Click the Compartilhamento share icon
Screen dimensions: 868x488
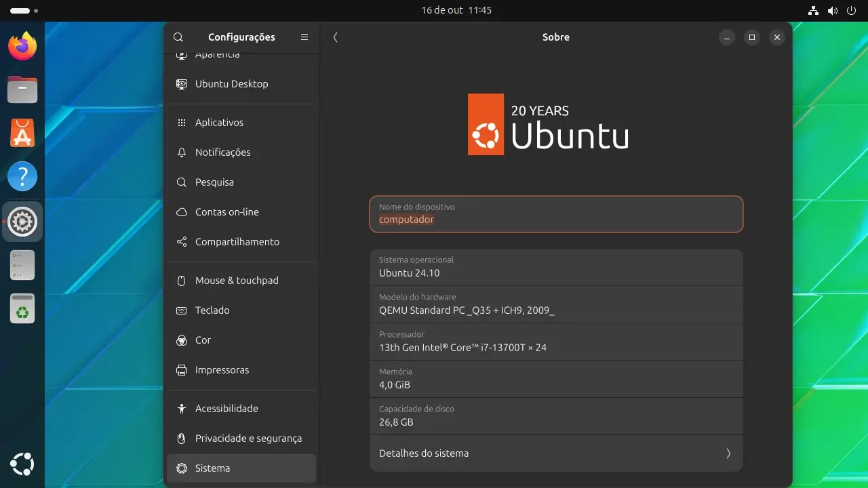(x=181, y=242)
